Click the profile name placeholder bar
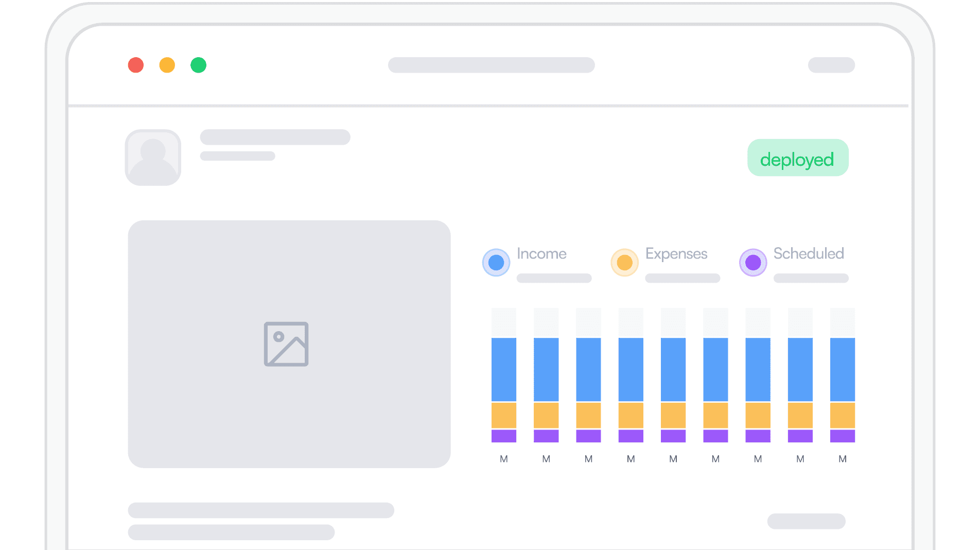This screenshot has height=550, width=980. [x=275, y=137]
